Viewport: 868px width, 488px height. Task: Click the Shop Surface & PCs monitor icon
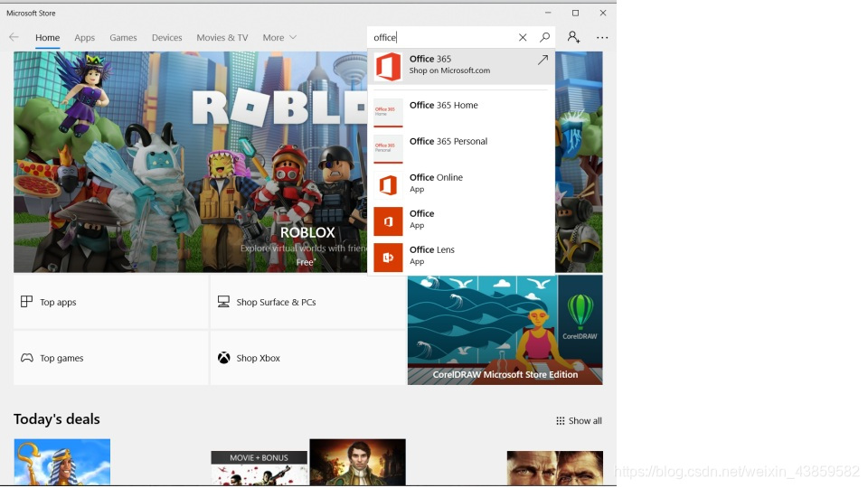(x=223, y=302)
